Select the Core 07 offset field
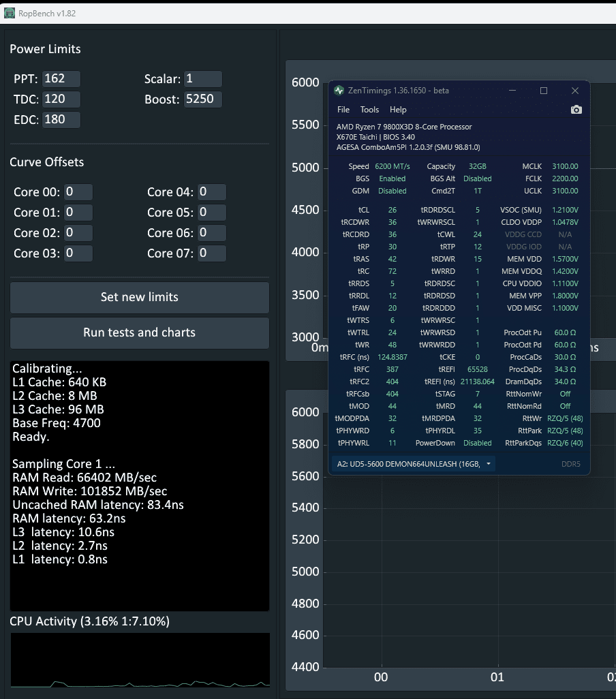Screen dimensions: 616x699 [x=212, y=253]
